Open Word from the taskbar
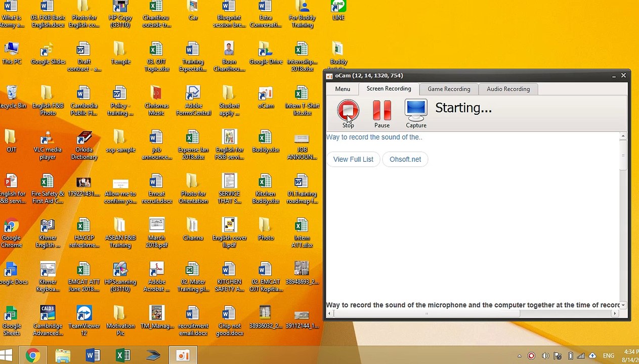639x364 pixels. point(93,355)
